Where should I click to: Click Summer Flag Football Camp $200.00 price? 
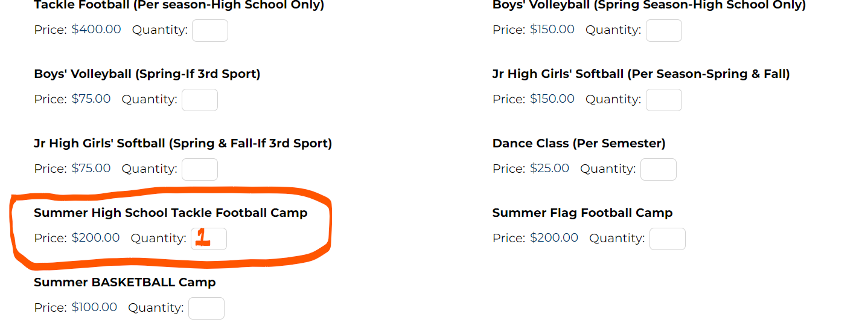(554, 238)
